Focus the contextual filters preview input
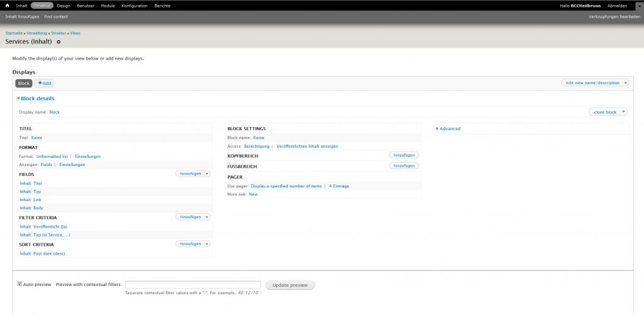644x315 pixels. click(193, 285)
